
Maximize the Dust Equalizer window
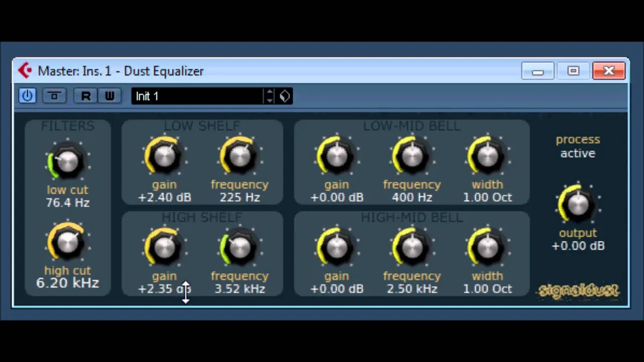[x=573, y=71]
